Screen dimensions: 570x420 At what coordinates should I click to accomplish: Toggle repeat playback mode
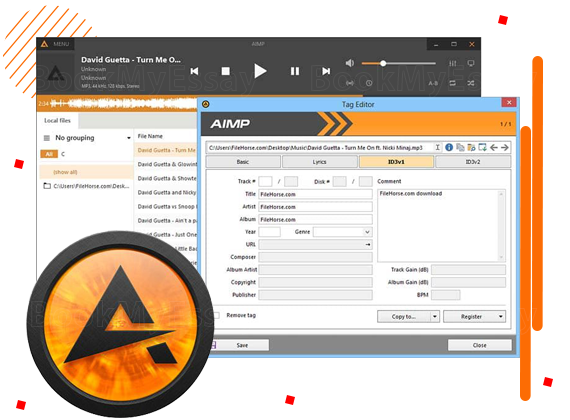pos(453,83)
